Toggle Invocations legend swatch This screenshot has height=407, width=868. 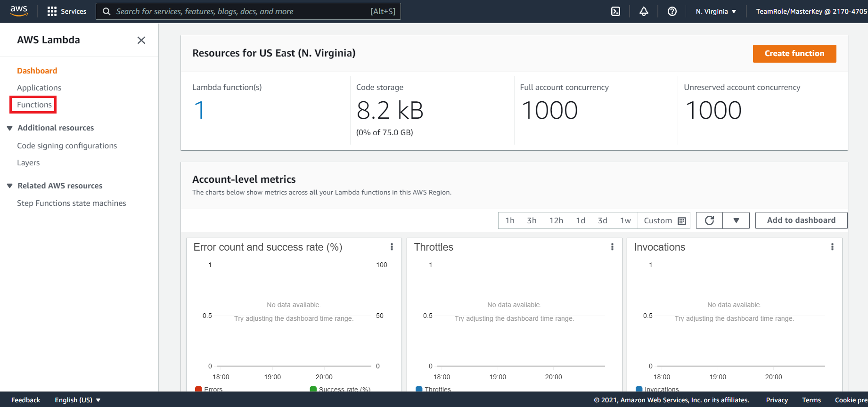pos(639,389)
